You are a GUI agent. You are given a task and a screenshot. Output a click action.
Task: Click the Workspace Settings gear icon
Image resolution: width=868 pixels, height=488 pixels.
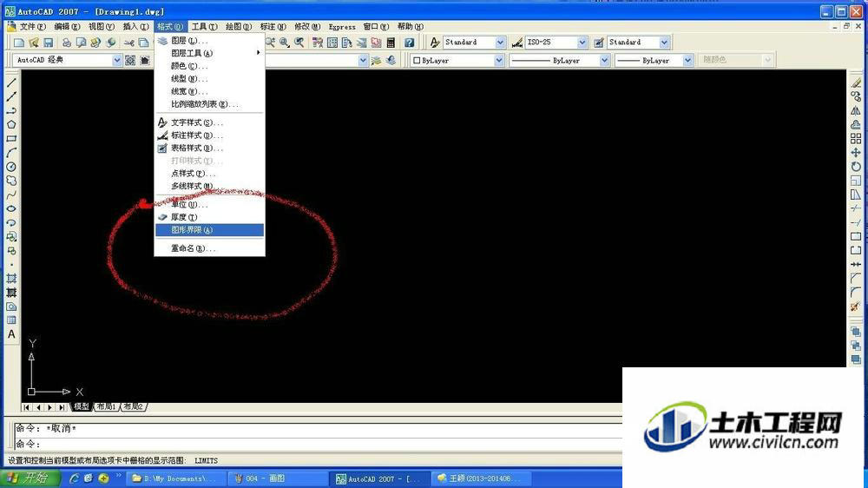click(x=130, y=61)
